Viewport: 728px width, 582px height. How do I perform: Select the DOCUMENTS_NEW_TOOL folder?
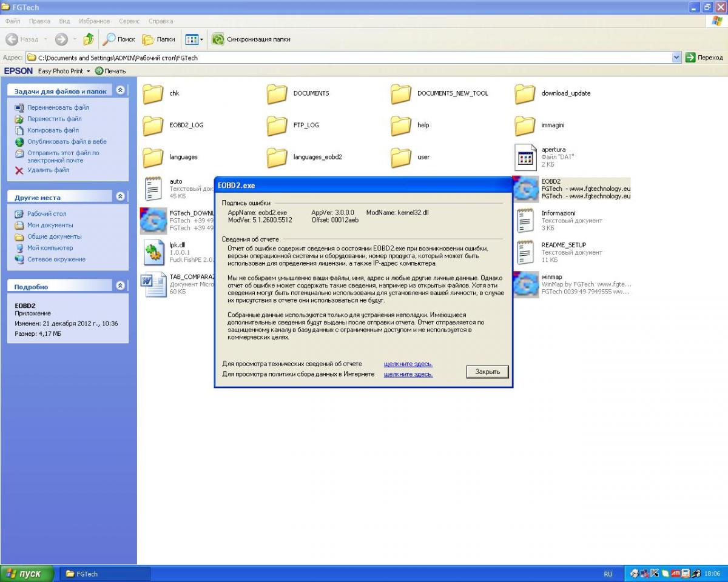coord(439,93)
